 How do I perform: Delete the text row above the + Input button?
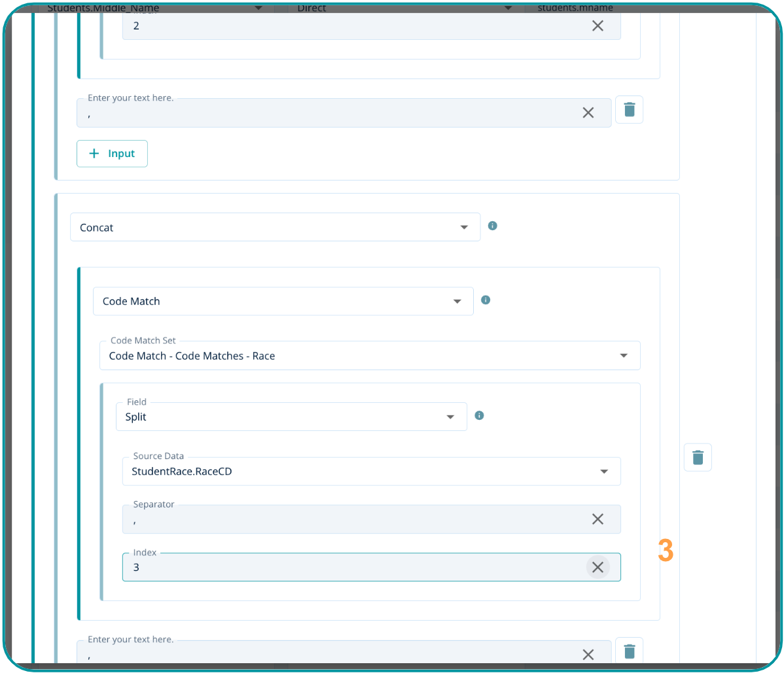(x=629, y=110)
